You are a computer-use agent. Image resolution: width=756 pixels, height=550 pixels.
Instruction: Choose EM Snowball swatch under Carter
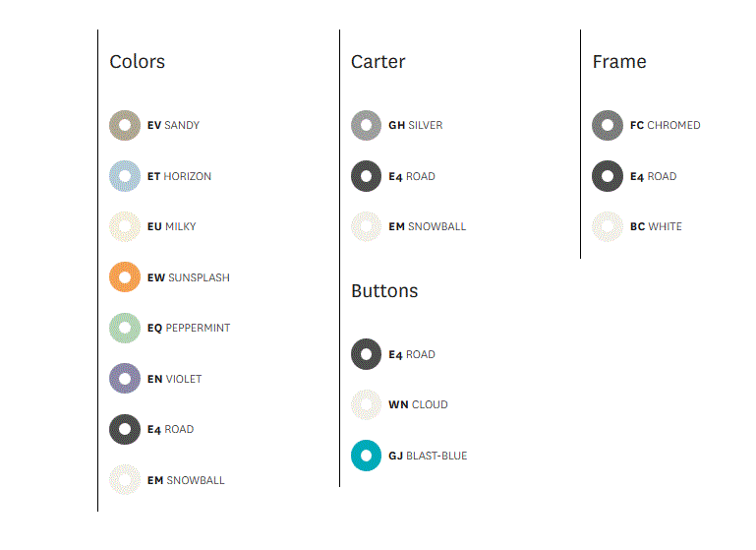pyautogui.click(x=367, y=226)
